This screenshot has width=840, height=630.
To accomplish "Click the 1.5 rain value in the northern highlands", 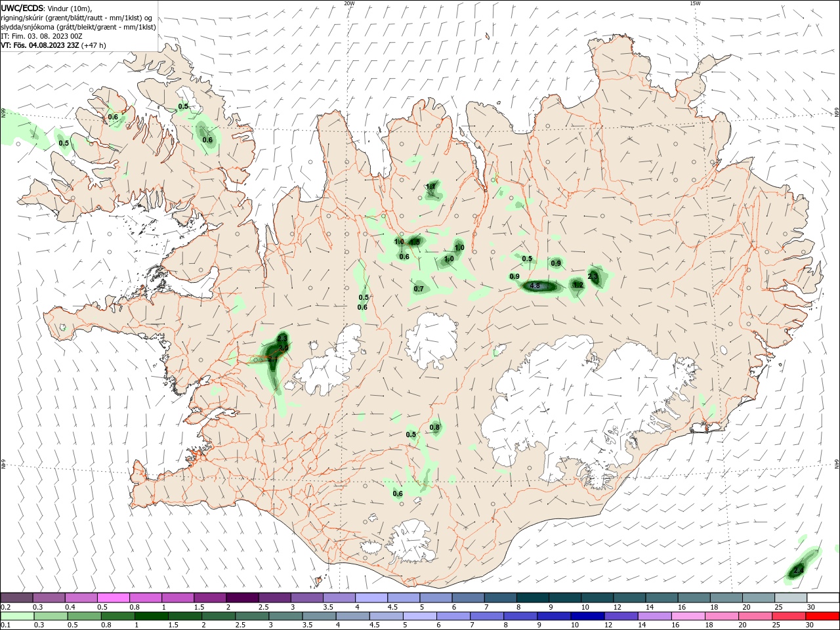I will (414, 242).
